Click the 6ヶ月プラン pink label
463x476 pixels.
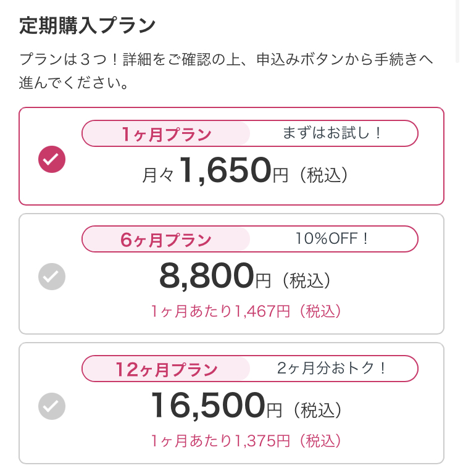click(x=166, y=239)
